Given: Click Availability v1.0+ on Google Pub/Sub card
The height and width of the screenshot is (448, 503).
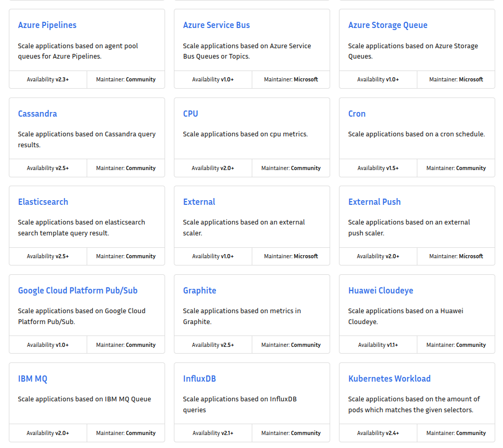Looking at the screenshot, I should click(48, 345).
